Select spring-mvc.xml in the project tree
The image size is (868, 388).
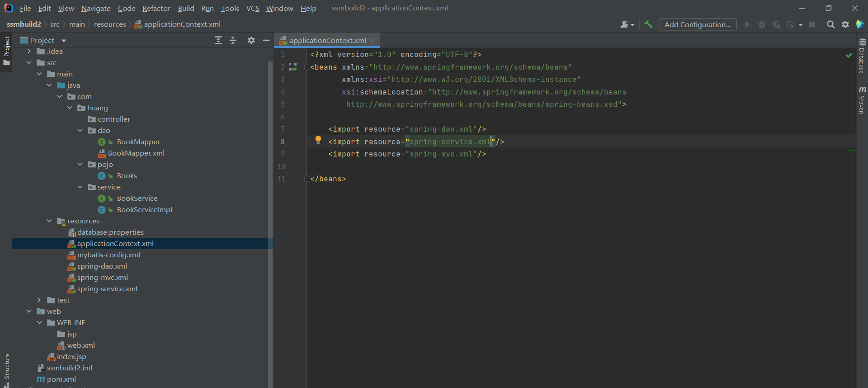click(103, 278)
